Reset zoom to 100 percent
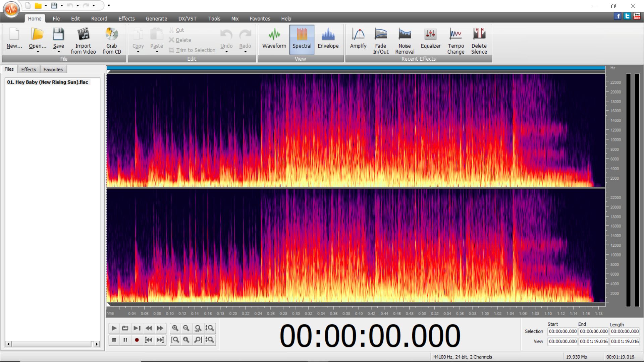644x362 pixels. pyautogui.click(x=198, y=328)
